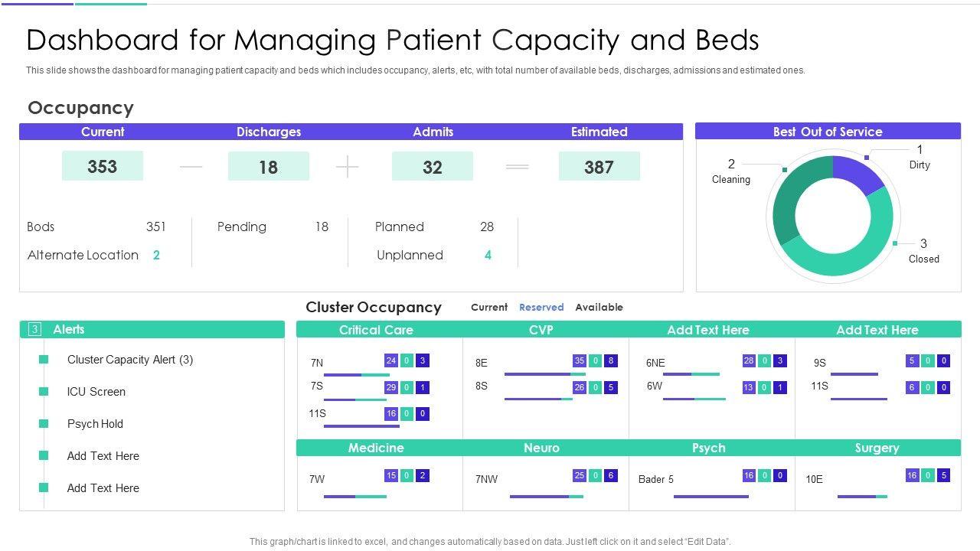
Task: Click the Surgery cluster header
Action: pos(877,448)
